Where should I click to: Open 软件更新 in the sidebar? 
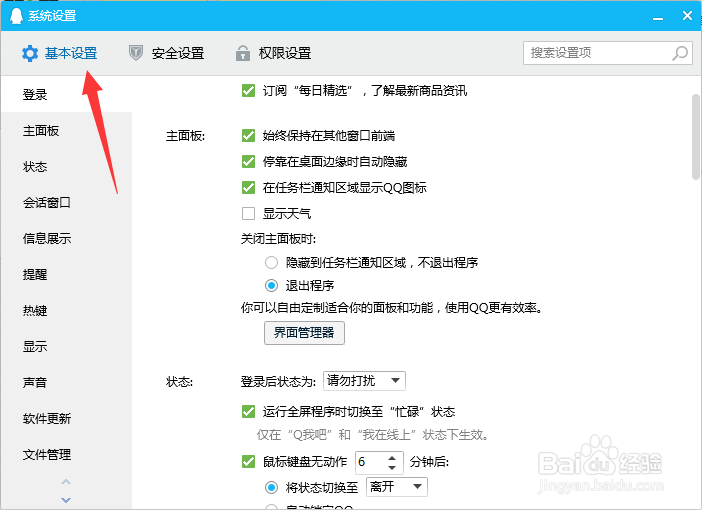66,419
